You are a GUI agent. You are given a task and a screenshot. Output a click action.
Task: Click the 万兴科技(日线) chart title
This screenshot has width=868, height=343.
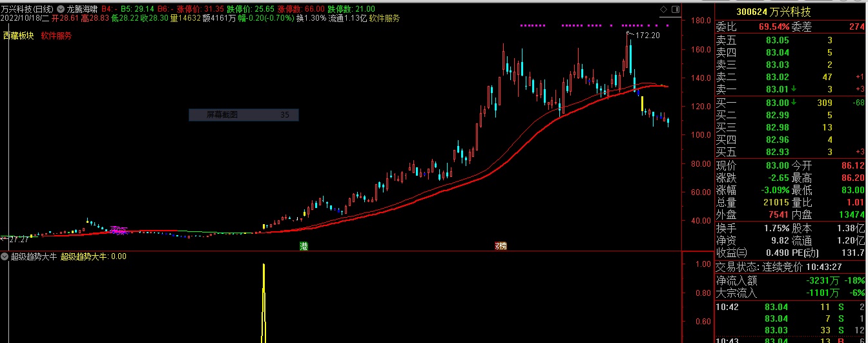click(x=28, y=9)
